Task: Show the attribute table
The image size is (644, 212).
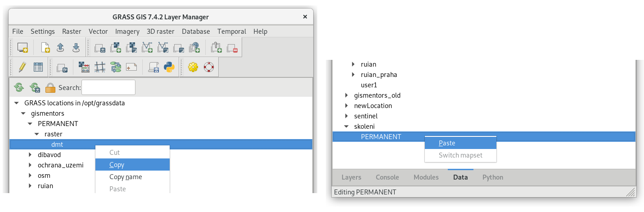Action: [x=38, y=67]
